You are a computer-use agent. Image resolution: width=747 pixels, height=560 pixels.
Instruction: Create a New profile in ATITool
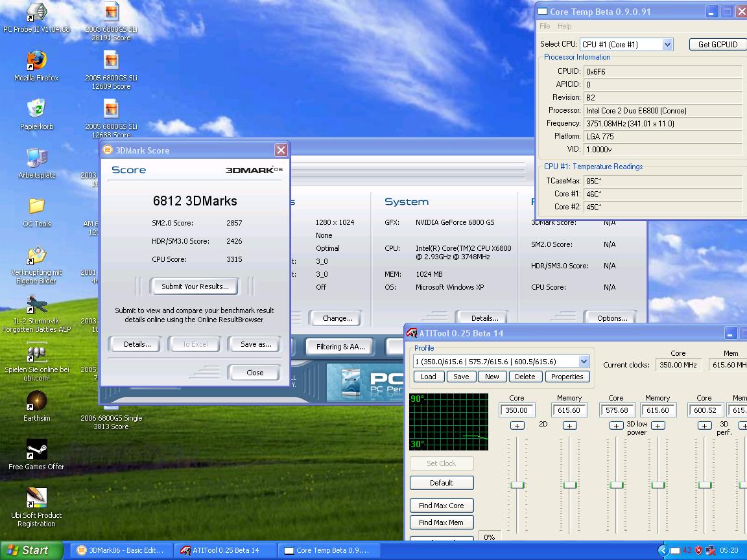[492, 376]
